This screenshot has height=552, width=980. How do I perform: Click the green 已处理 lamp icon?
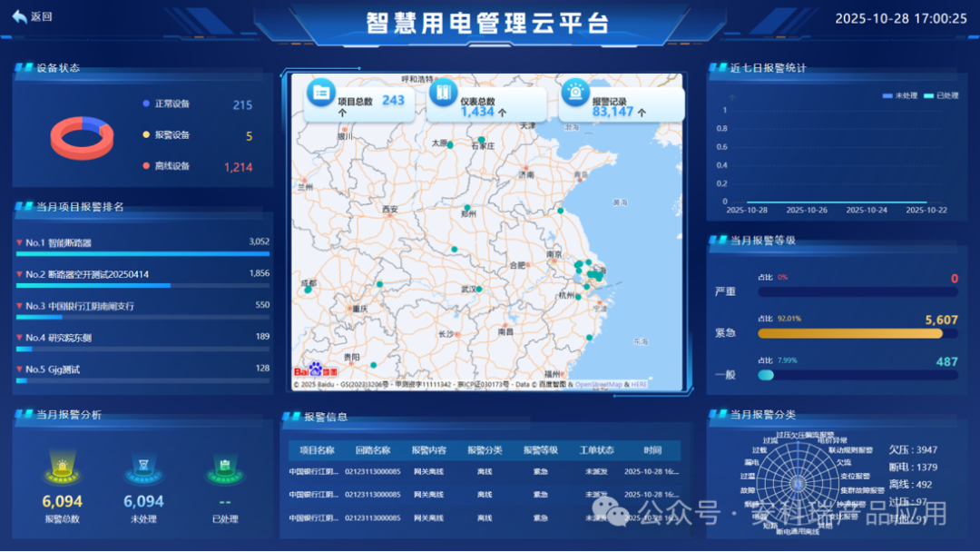click(225, 468)
